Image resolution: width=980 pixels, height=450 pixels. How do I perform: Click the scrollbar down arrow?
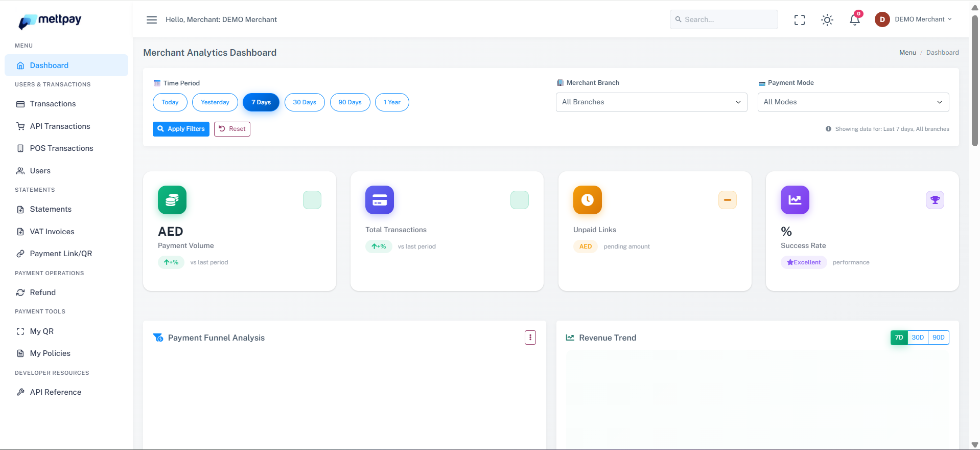click(x=975, y=445)
